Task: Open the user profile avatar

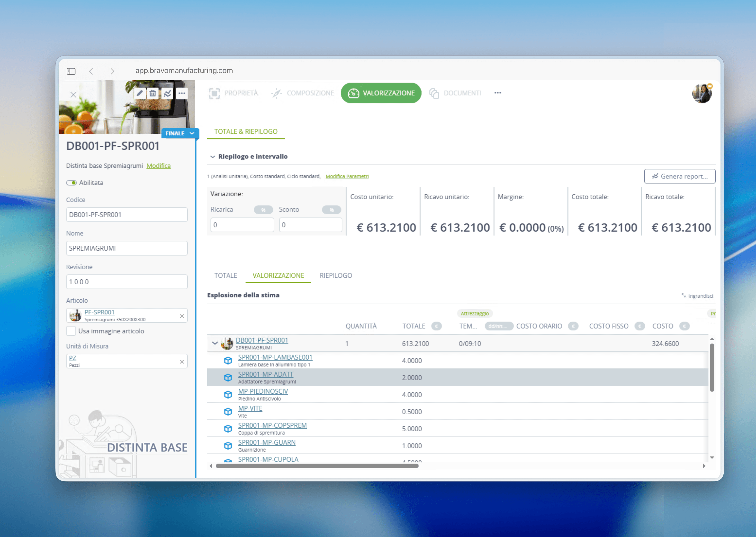Action: point(702,93)
